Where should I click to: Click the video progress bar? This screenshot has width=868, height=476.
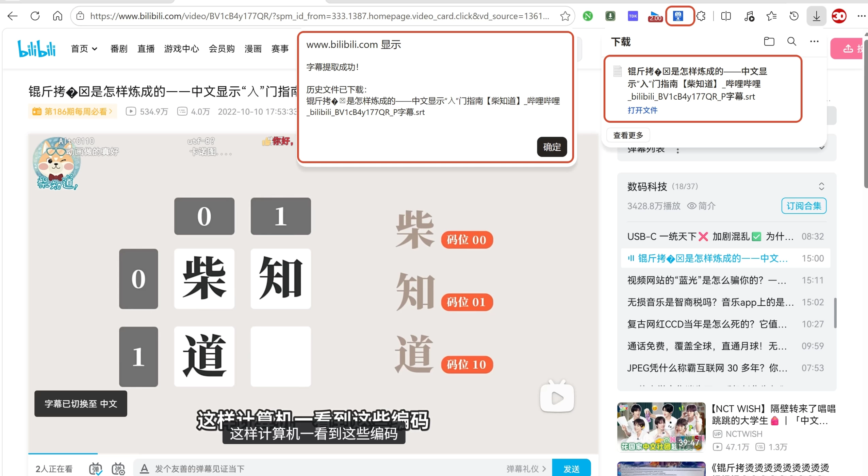pyautogui.click(x=313, y=454)
